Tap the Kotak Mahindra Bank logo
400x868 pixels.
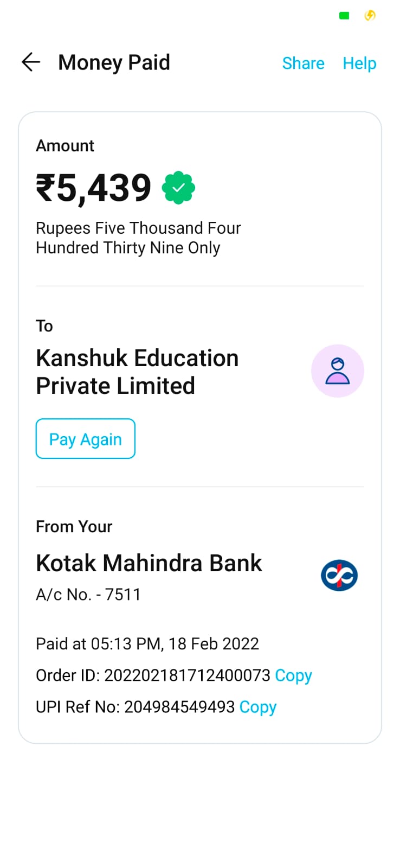coord(339,575)
